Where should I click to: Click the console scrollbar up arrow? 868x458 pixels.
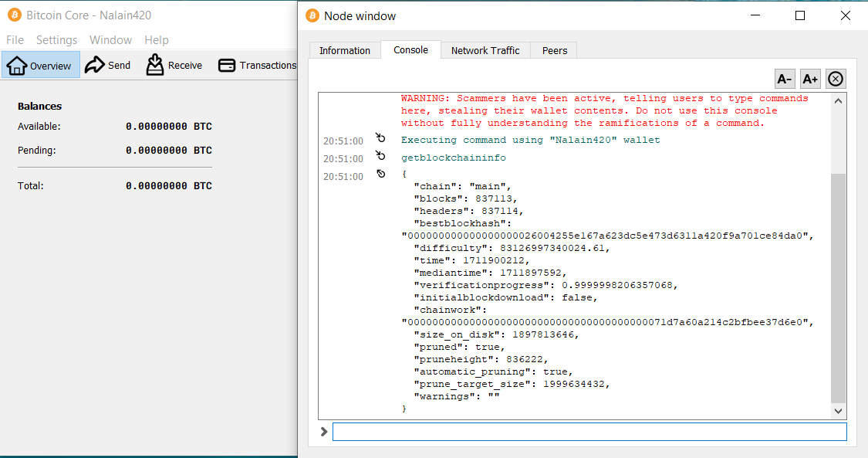pyautogui.click(x=838, y=101)
